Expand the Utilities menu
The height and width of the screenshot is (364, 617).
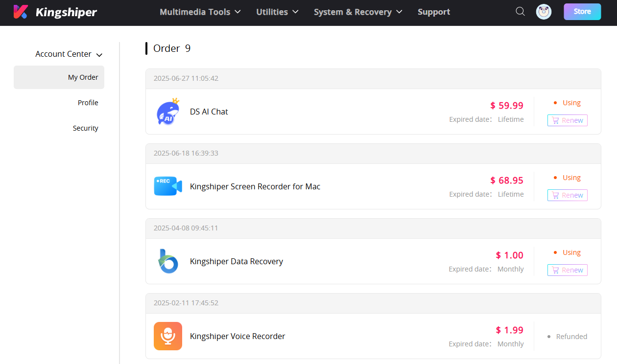[x=277, y=12]
